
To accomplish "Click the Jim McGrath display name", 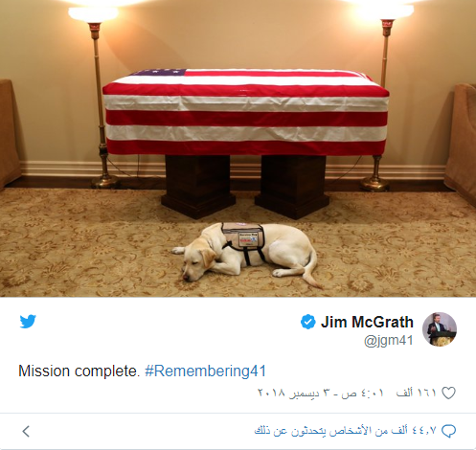I will click(x=367, y=322).
